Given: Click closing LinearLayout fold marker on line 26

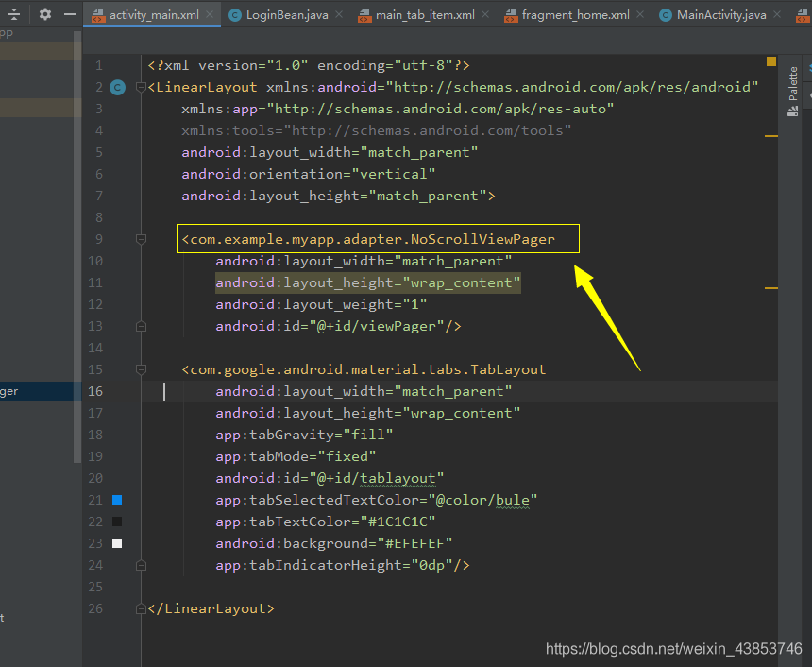Looking at the screenshot, I should pyautogui.click(x=141, y=608).
